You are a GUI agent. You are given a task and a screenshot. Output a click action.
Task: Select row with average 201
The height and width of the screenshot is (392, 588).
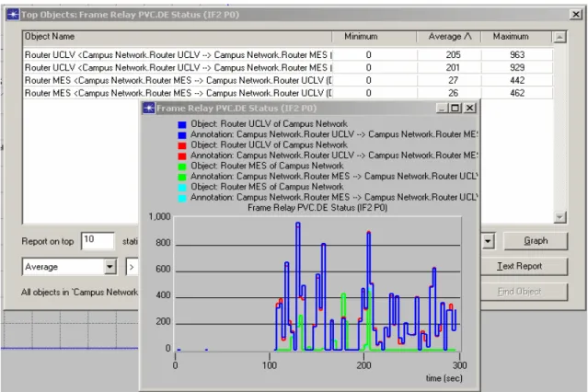pyautogui.click(x=288, y=67)
